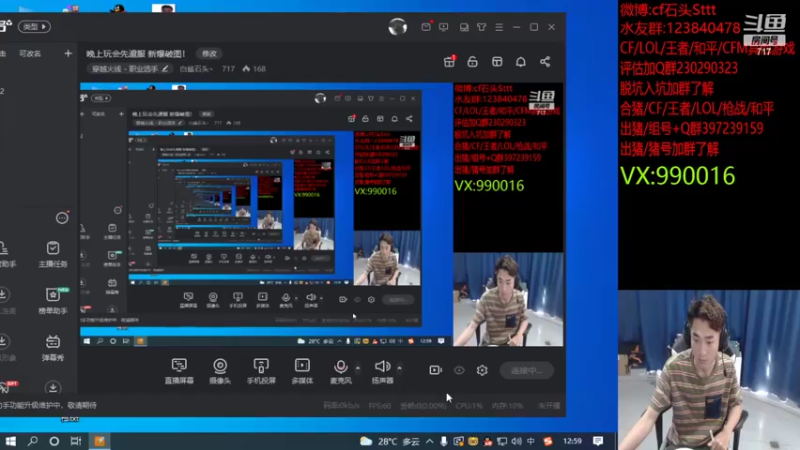The width and height of the screenshot is (800, 450).
Task: Click the monitor icon beside the mail icon
Action: 443,27
